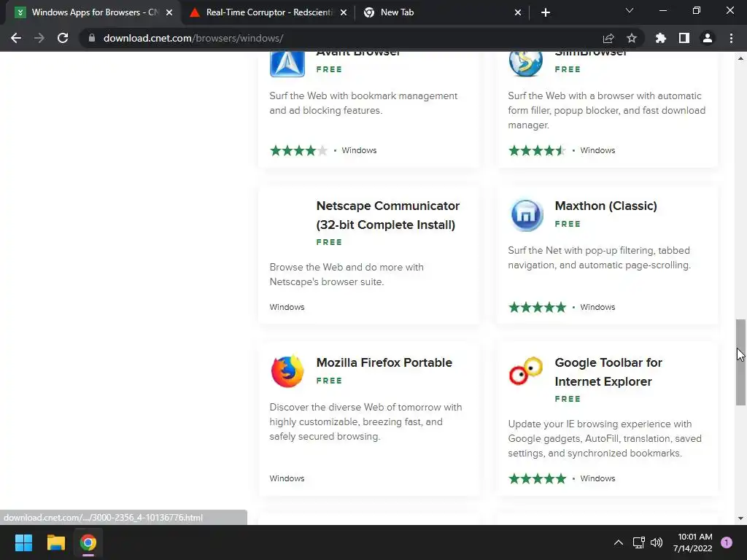The image size is (747, 560).
Task: Click the Google Toolbar eyes icon
Action: pos(525,370)
